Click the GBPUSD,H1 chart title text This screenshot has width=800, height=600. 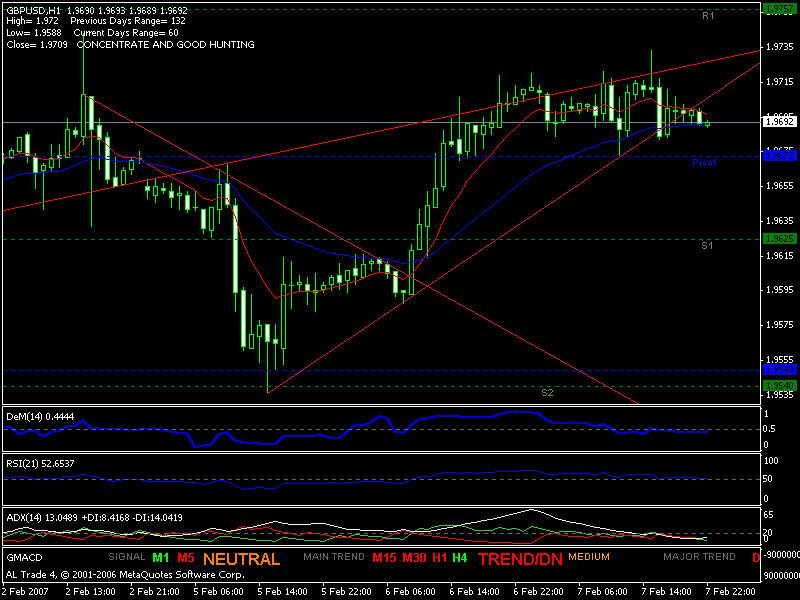pos(34,10)
